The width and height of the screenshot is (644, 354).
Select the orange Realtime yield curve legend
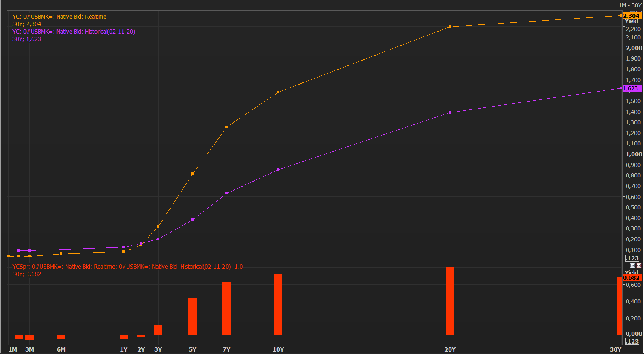point(59,17)
